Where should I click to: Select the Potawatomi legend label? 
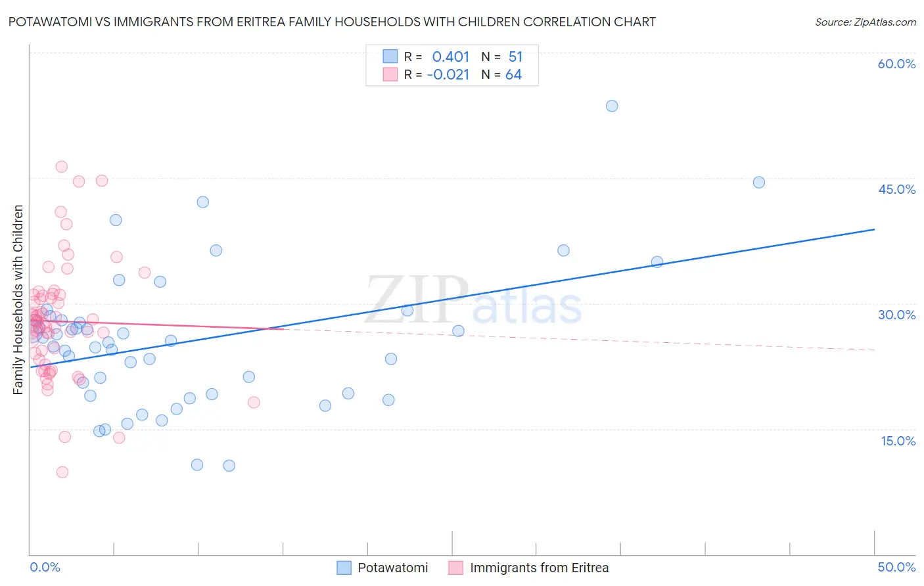coord(393,568)
